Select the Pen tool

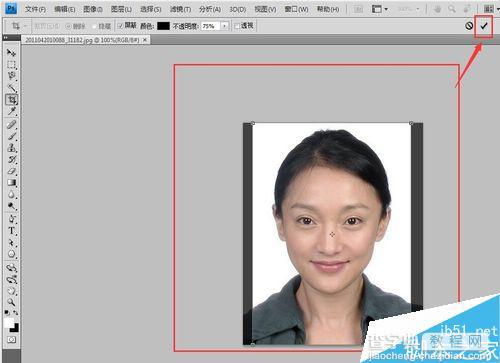(11, 219)
